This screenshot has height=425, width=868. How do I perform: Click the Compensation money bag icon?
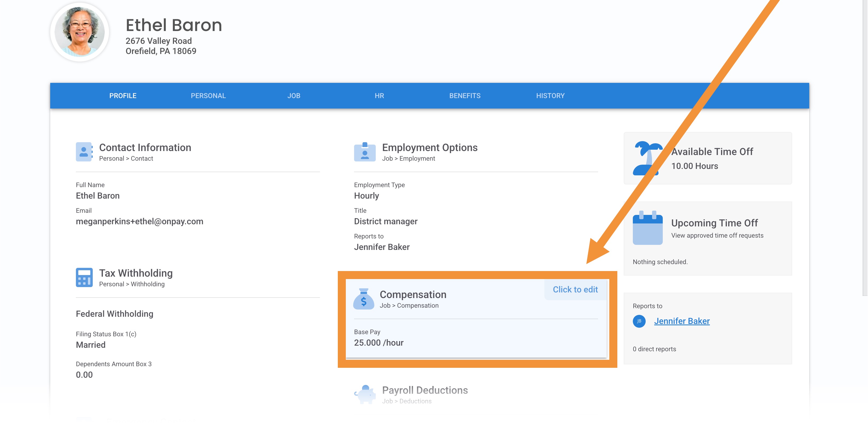pyautogui.click(x=363, y=299)
